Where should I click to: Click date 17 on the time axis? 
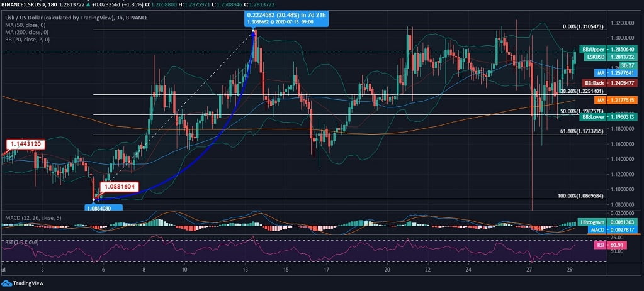click(x=327, y=270)
